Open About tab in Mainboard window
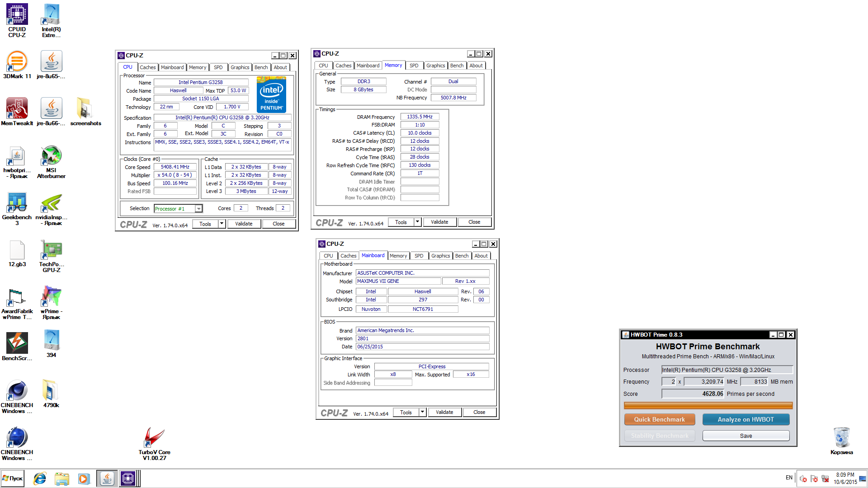The image size is (868, 488). point(481,256)
